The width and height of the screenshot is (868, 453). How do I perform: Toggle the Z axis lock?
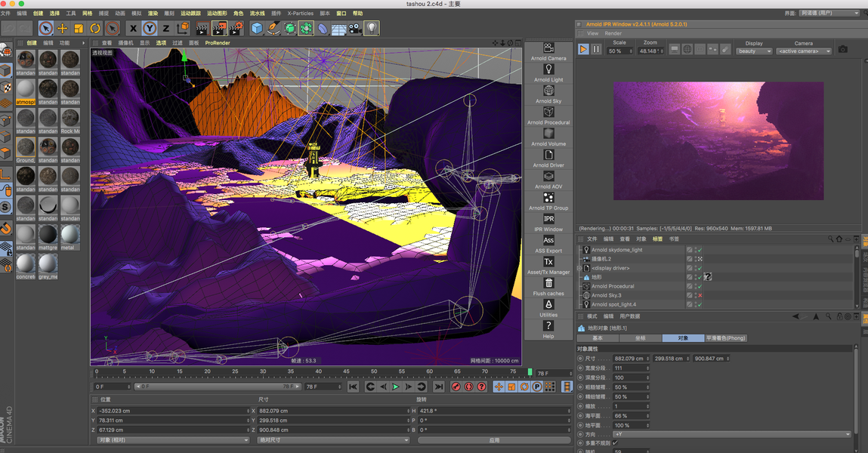[165, 28]
